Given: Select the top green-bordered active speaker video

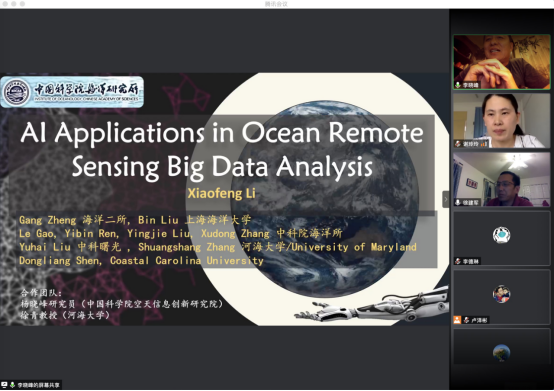Looking at the screenshot, I should tap(501, 62).
